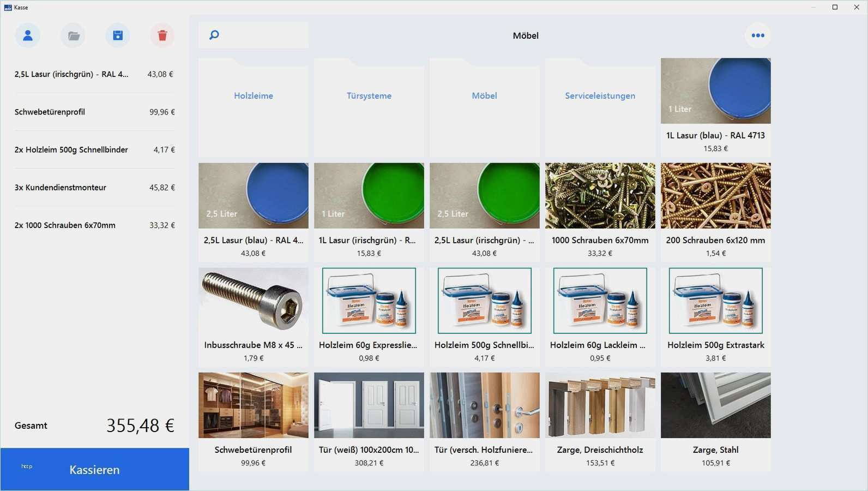868x491 pixels.
Task: Add 1L Lasur (blau) RAL 4713 product
Action: 716,107
